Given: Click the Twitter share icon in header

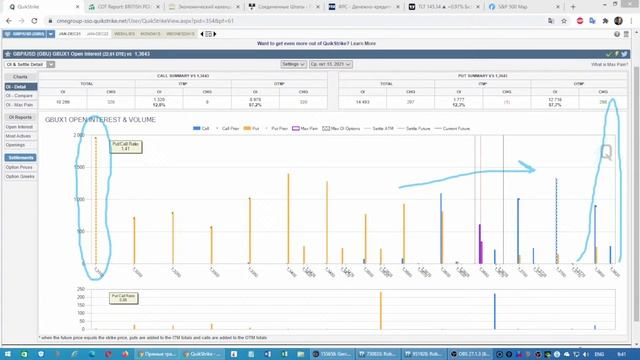Looking at the screenshot, I should pos(624,54).
